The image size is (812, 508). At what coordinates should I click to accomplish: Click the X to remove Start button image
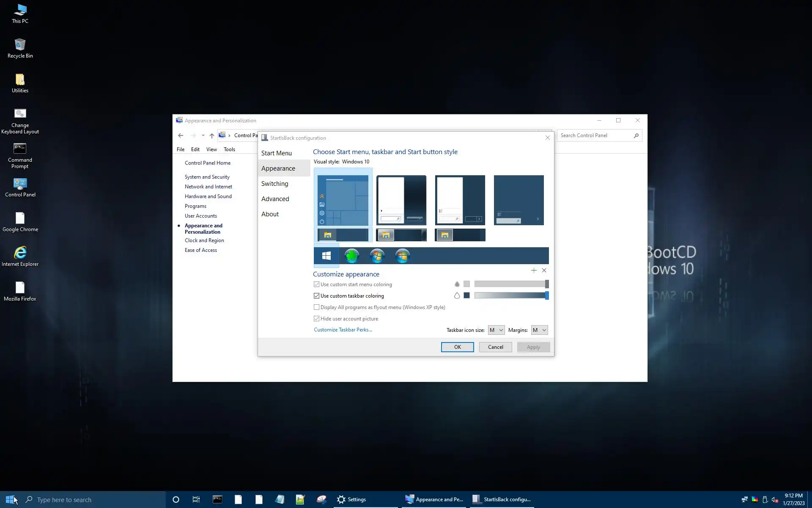pos(544,271)
